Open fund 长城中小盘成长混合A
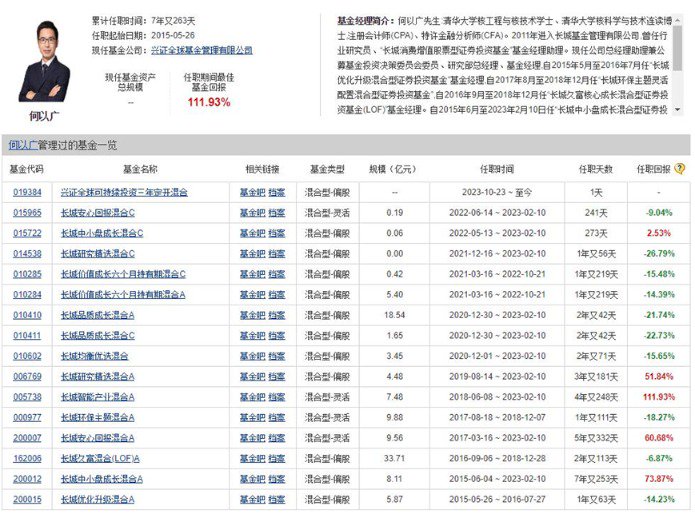The image size is (695, 518). point(102,479)
